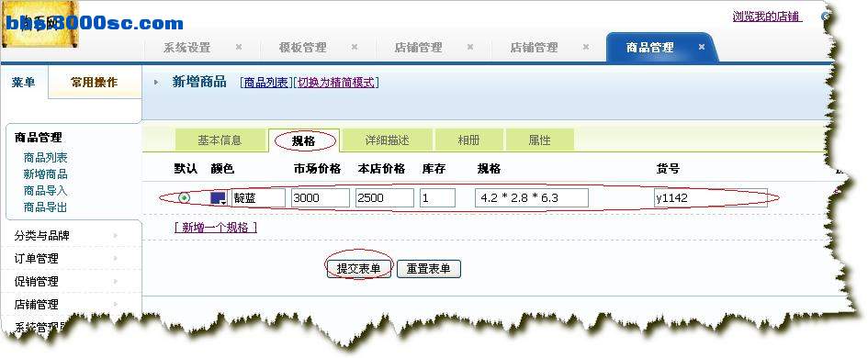
Task: Go to the 详细描述 product tab
Action: 387,140
